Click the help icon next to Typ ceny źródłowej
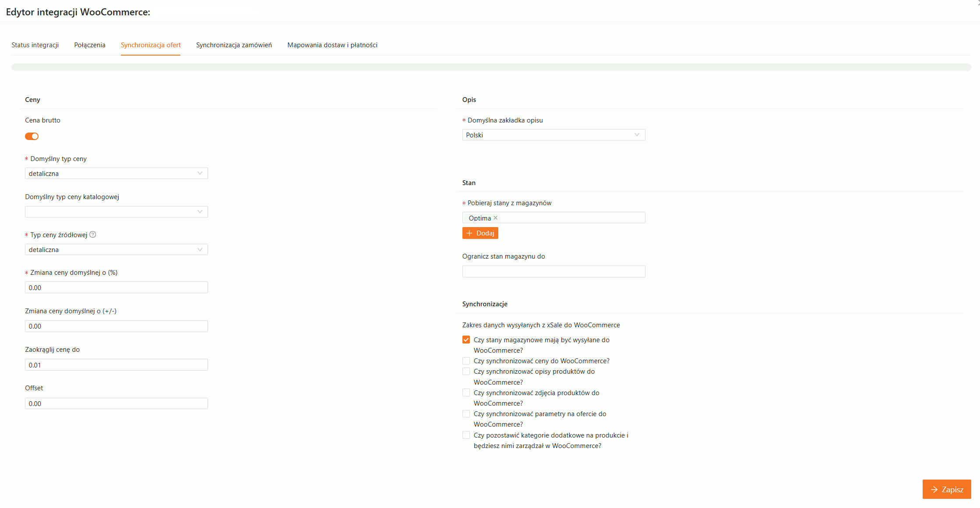 pyautogui.click(x=93, y=235)
